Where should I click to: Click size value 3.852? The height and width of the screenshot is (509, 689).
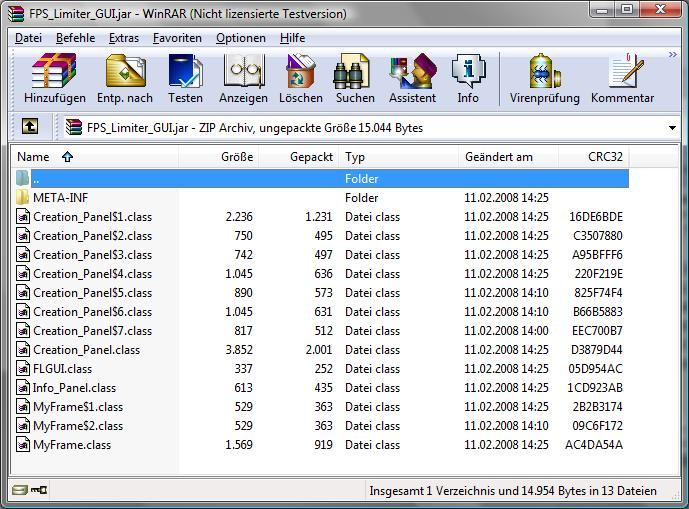[239, 350]
